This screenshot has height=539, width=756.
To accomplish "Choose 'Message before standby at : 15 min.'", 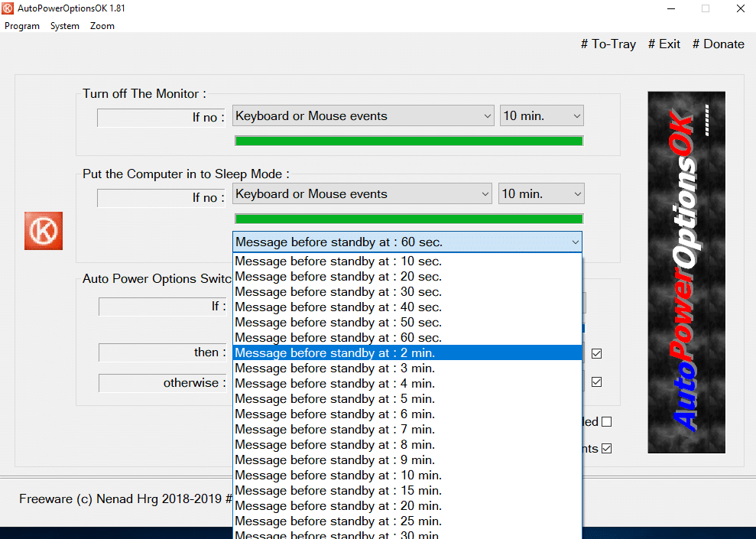I will (x=407, y=491).
